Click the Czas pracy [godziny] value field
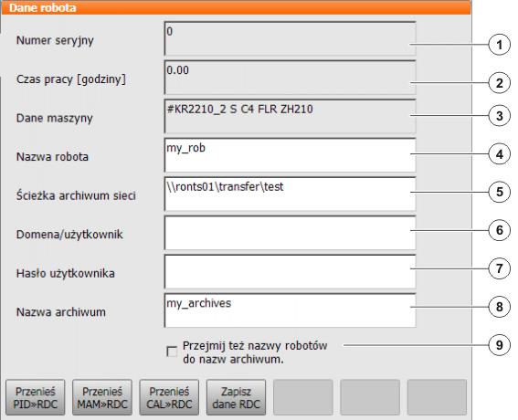 [290, 78]
